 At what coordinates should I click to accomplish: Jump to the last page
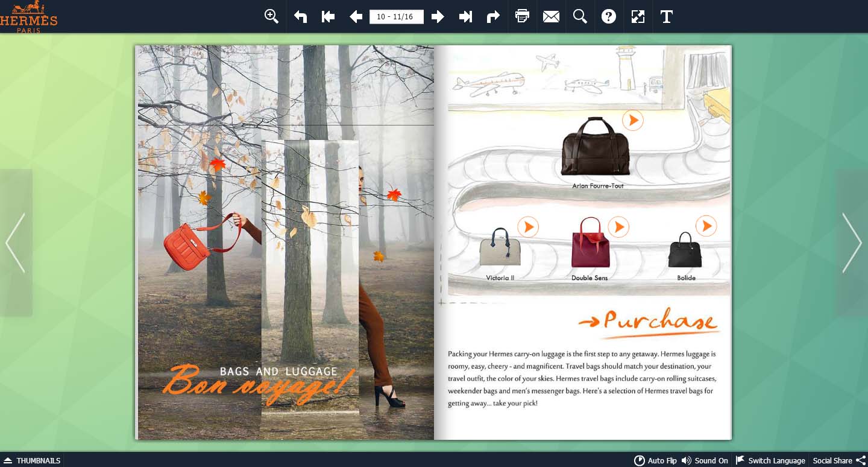[x=465, y=16]
